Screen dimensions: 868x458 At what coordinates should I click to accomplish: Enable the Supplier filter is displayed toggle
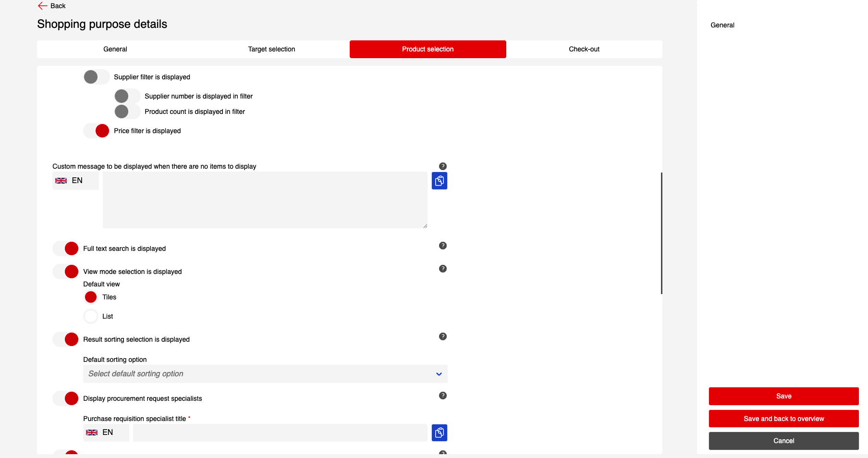(96, 77)
